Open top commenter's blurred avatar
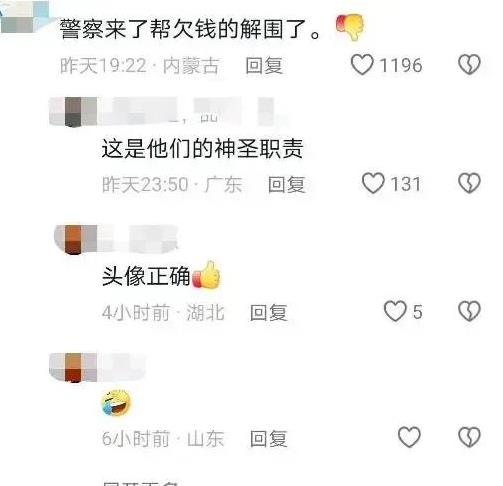Image resolution: width=503 pixels, height=486 pixels. 25,17
